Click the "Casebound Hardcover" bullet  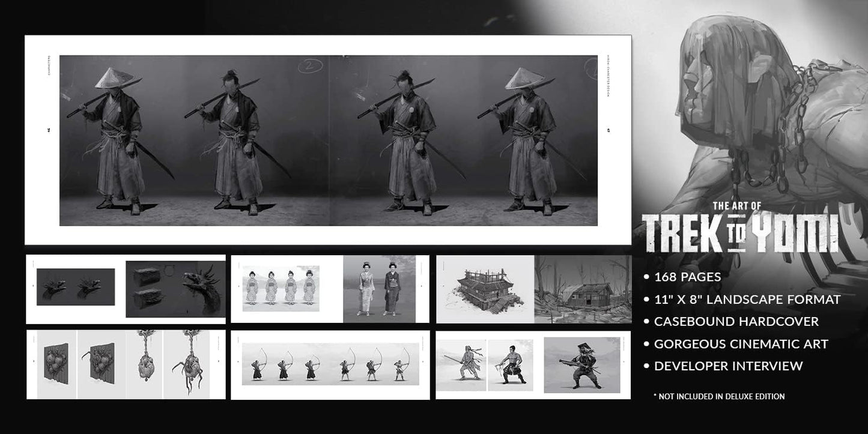click(x=736, y=321)
